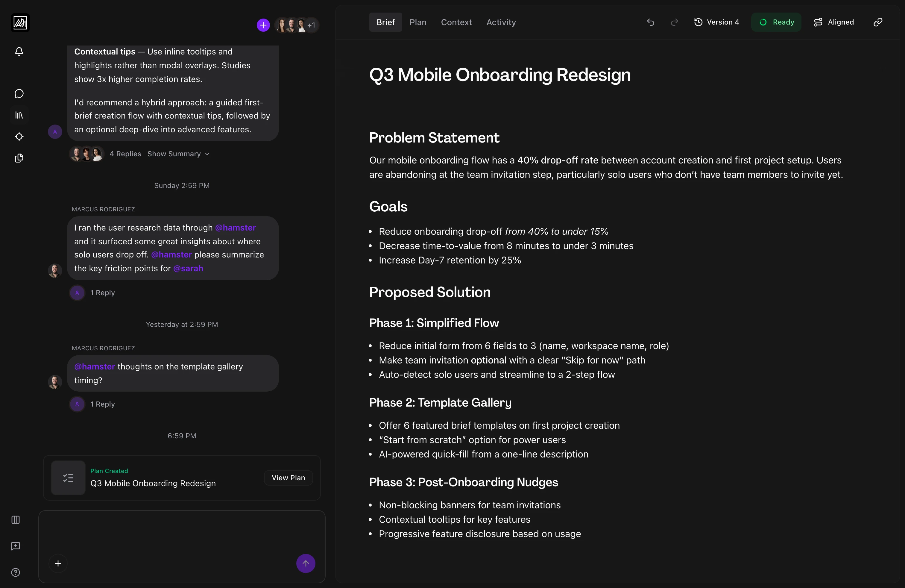Open notifications from the left sidebar
The height and width of the screenshot is (588, 905).
click(19, 52)
